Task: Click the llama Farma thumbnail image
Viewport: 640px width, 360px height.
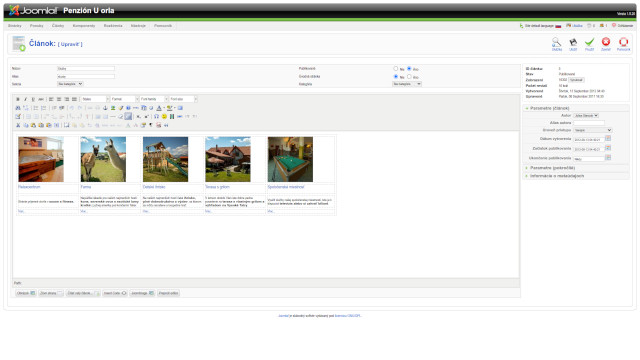Action: point(103,159)
